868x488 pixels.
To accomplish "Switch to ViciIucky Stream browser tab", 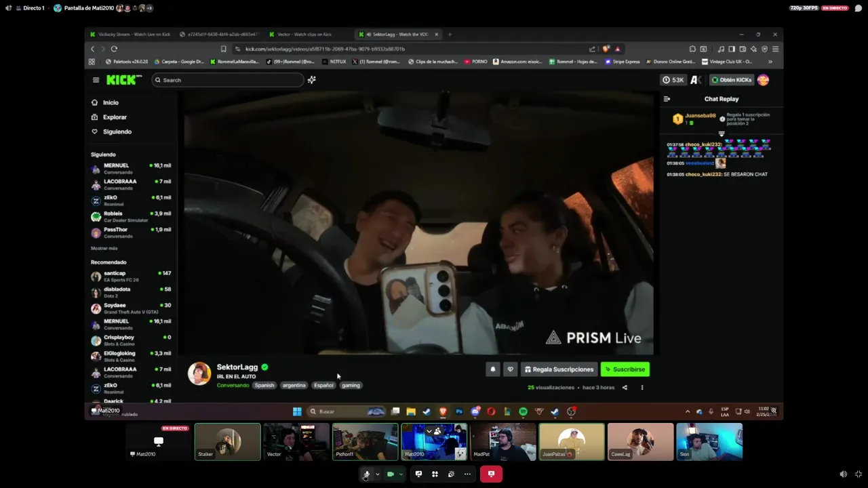I will click(130, 34).
